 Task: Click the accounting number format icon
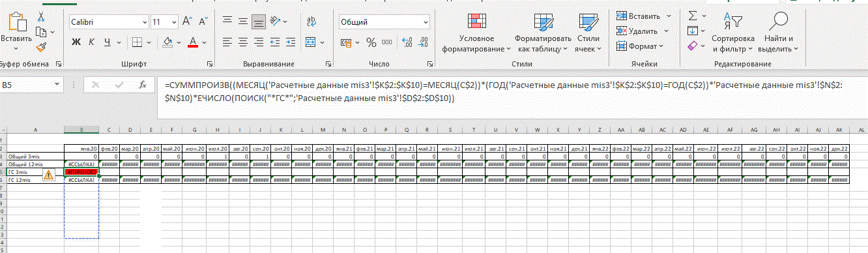pyautogui.click(x=347, y=42)
